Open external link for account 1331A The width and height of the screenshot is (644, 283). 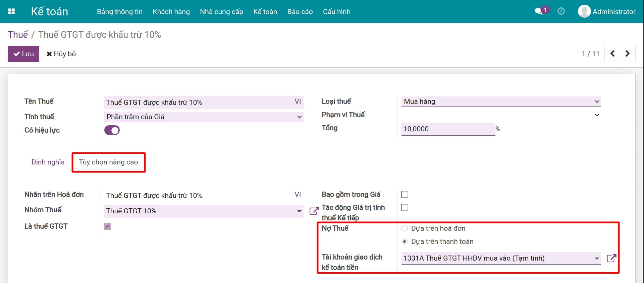coord(611,258)
